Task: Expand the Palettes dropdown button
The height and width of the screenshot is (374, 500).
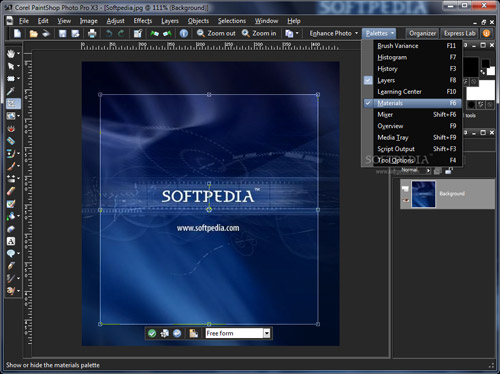Action: [x=379, y=33]
